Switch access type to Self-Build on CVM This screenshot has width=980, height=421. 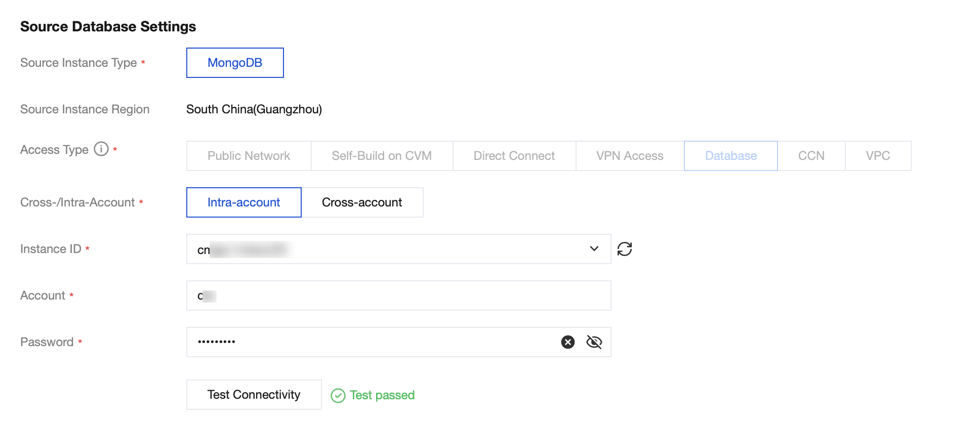(382, 156)
